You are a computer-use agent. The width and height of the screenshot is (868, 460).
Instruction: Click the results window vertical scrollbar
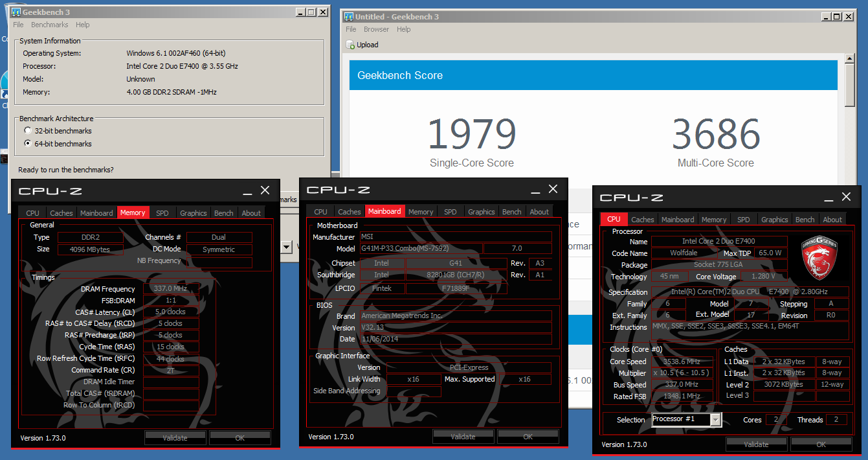tap(851, 86)
